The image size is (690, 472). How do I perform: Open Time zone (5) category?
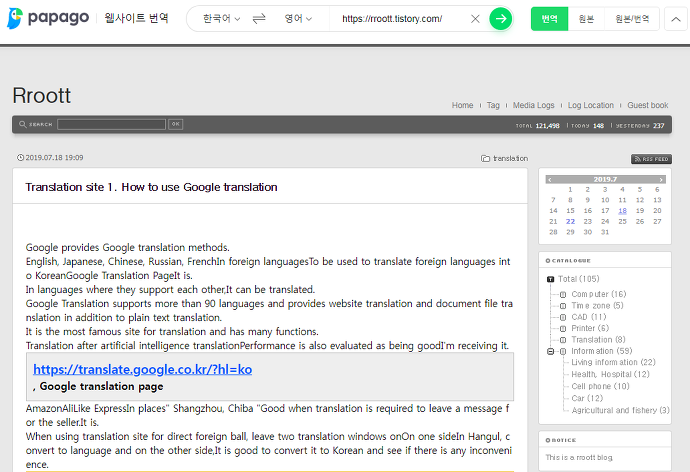coord(597,305)
